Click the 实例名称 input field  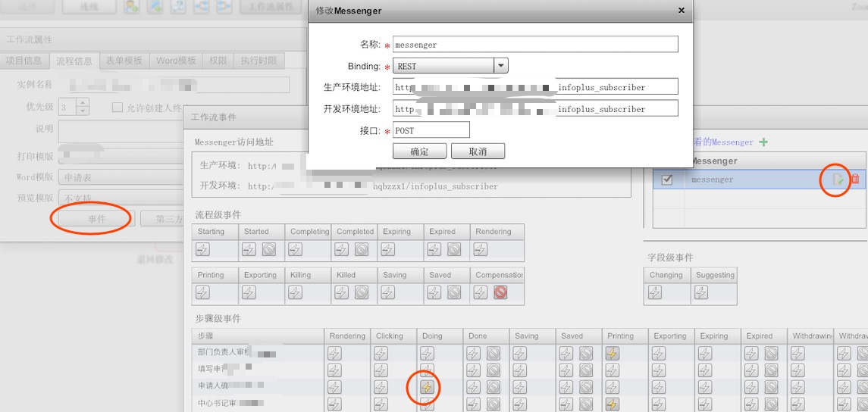coord(174,85)
